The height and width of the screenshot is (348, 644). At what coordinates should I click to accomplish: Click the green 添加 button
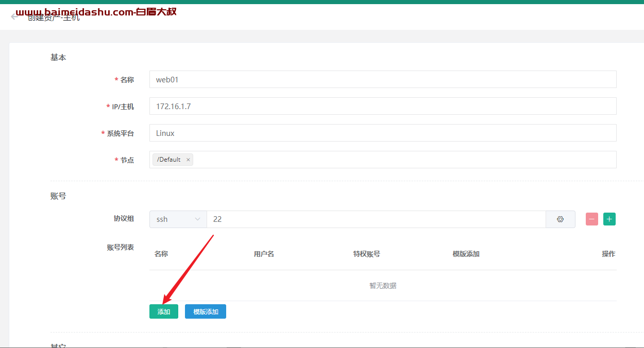pos(164,311)
